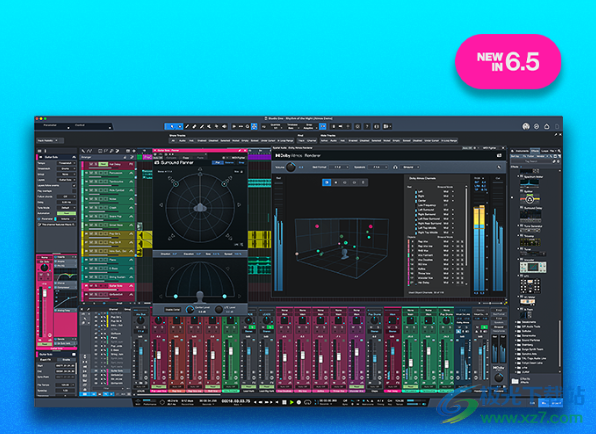Select the Pan tab in Surround Panner
Viewport: 596px width, 434px height.
[x=218, y=163]
